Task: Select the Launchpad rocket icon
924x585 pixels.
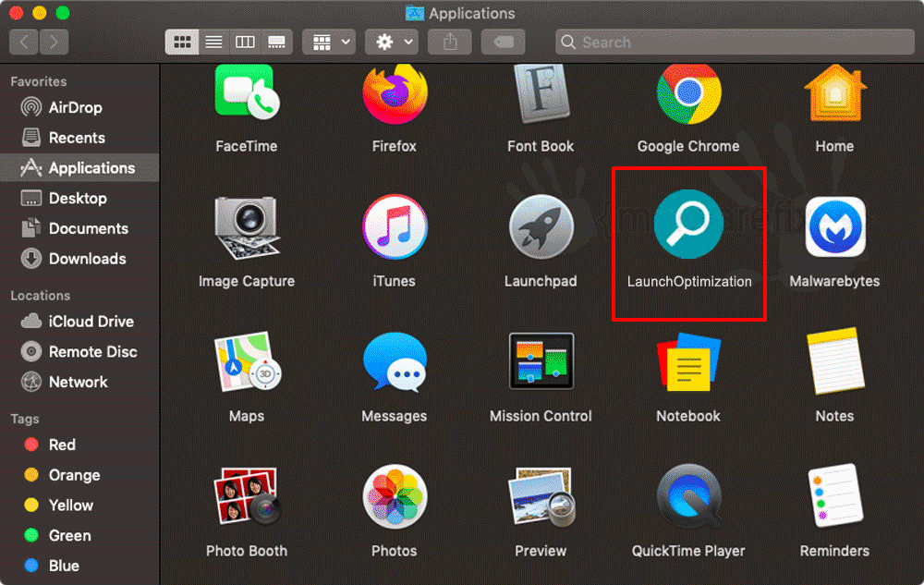Action: pos(541,226)
